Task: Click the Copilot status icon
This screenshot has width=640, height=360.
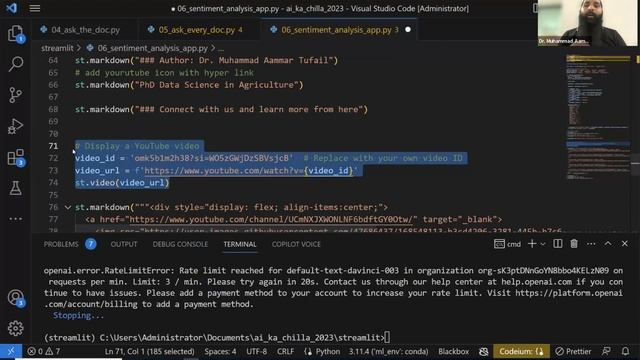Action: 484,351
